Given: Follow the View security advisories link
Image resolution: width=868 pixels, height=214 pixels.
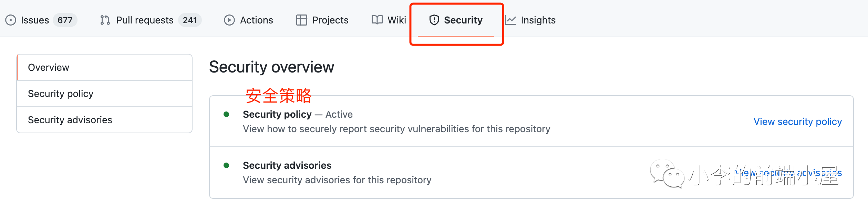Looking at the screenshot, I should pyautogui.click(x=788, y=173).
